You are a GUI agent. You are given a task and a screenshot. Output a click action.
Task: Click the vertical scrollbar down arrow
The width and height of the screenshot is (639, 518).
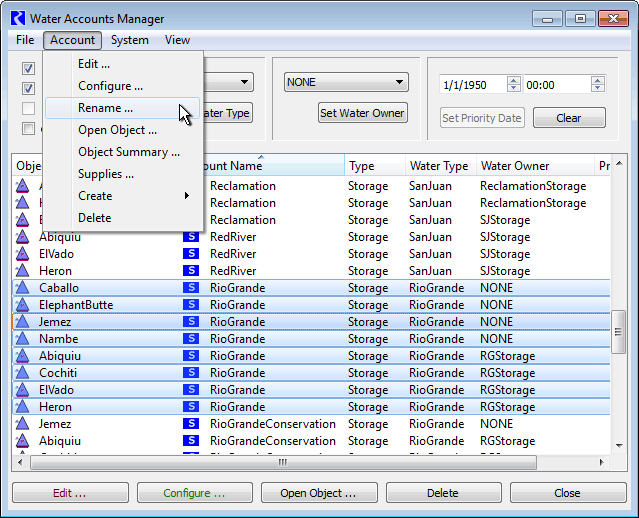click(619, 445)
